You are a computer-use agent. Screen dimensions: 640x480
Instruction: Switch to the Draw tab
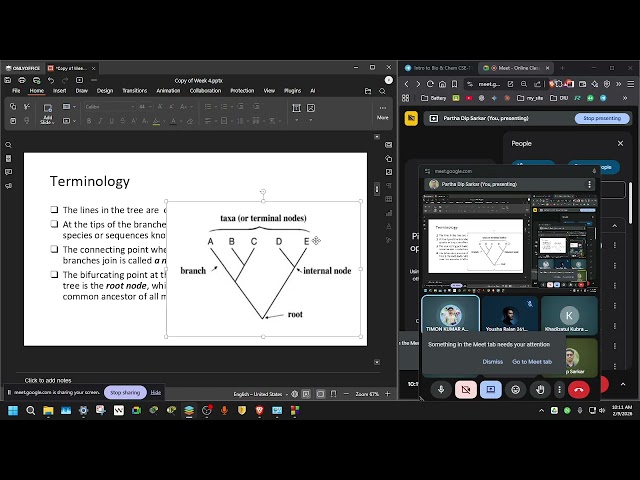(82, 91)
